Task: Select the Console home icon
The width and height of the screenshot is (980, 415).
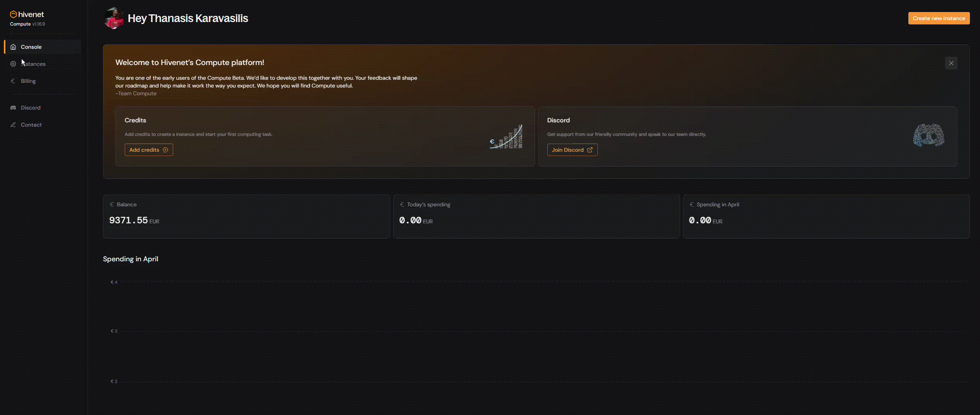Action: click(x=13, y=46)
